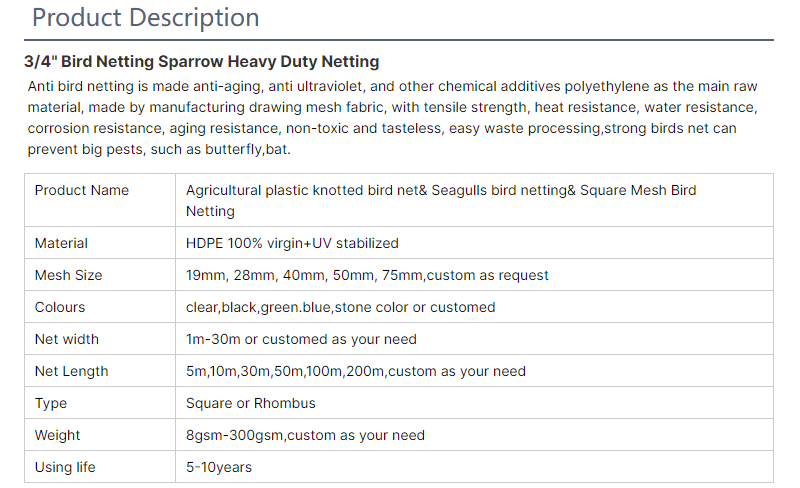Click the 5-10years using life value
The image size is (800, 488).
[219, 467]
